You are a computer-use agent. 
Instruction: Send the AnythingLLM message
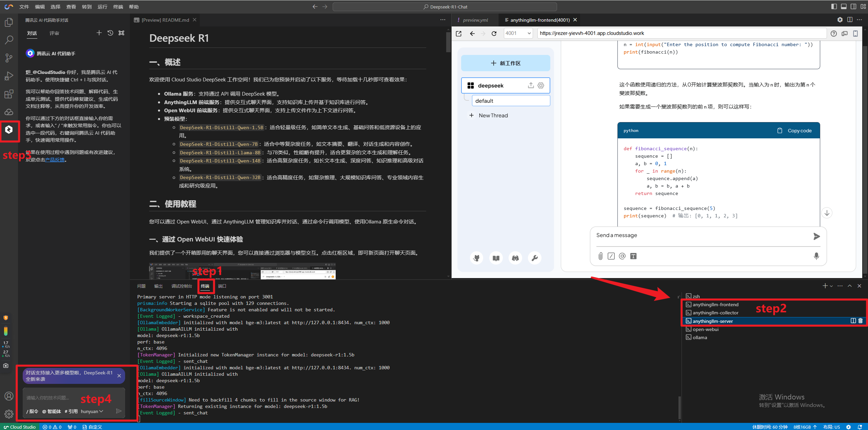point(816,236)
